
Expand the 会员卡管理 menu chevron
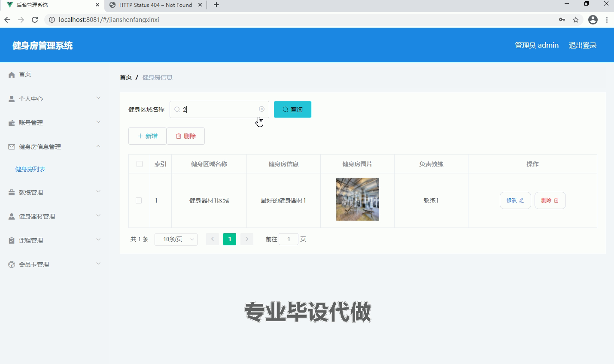click(98, 264)
